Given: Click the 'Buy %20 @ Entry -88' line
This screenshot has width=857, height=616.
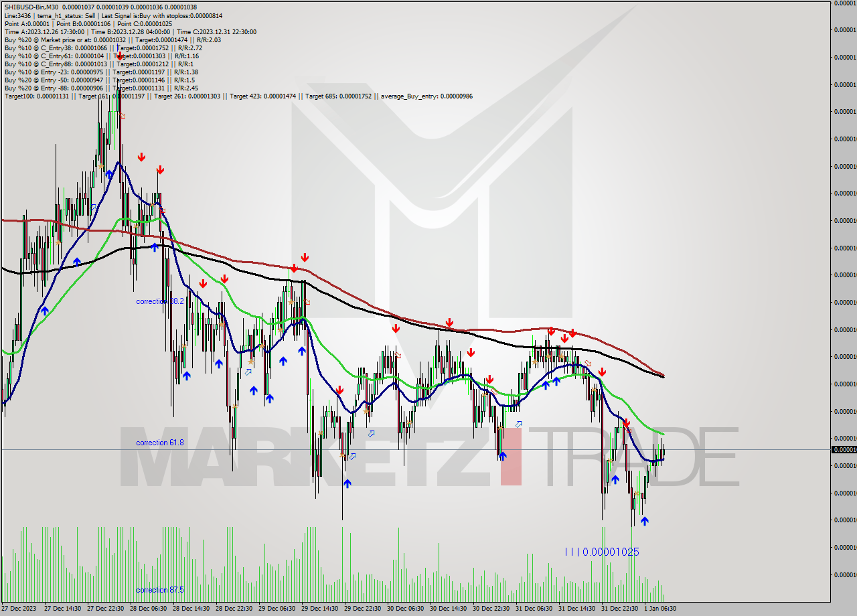Looking at the screenshot, I should coord(101,88).
